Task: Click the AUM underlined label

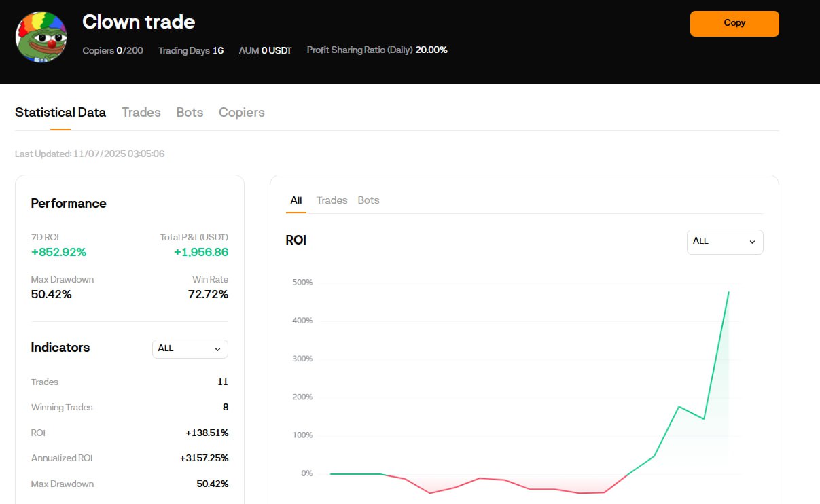Action: 249,50
